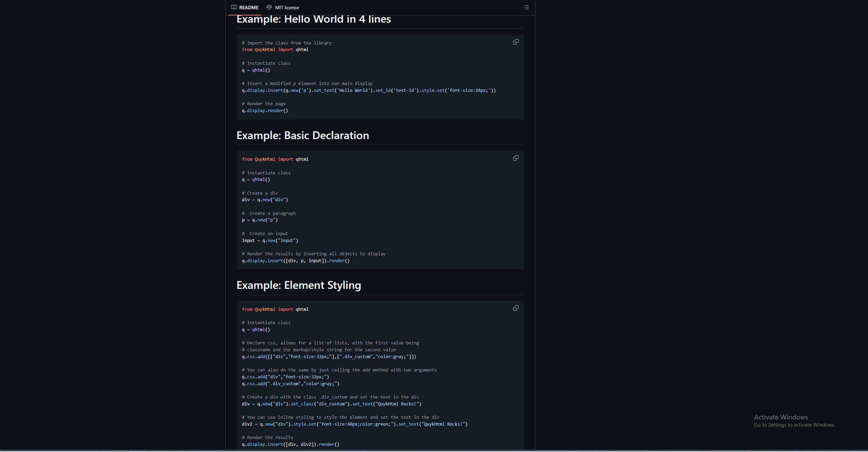Click the q.css.add(".div_custom","color:gray;") line
Image resolution: width=868 pixels, height=452 pixels.
coord(290,384)
